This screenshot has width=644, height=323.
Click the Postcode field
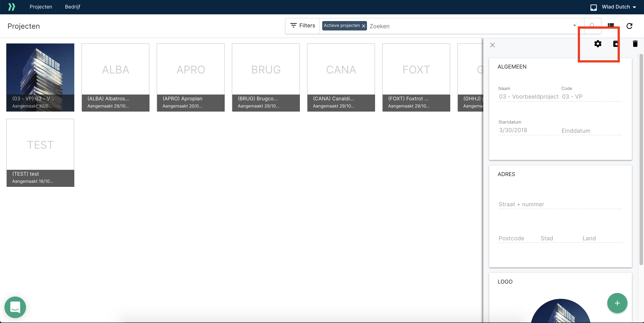(x=518, y=238)
